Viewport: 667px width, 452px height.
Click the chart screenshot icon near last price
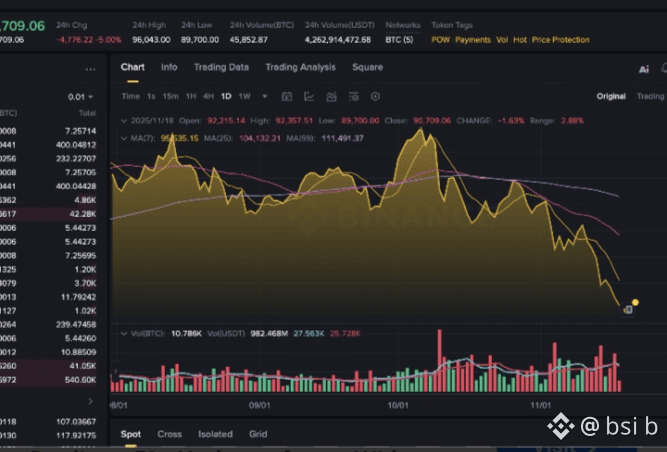click(628, 310)
